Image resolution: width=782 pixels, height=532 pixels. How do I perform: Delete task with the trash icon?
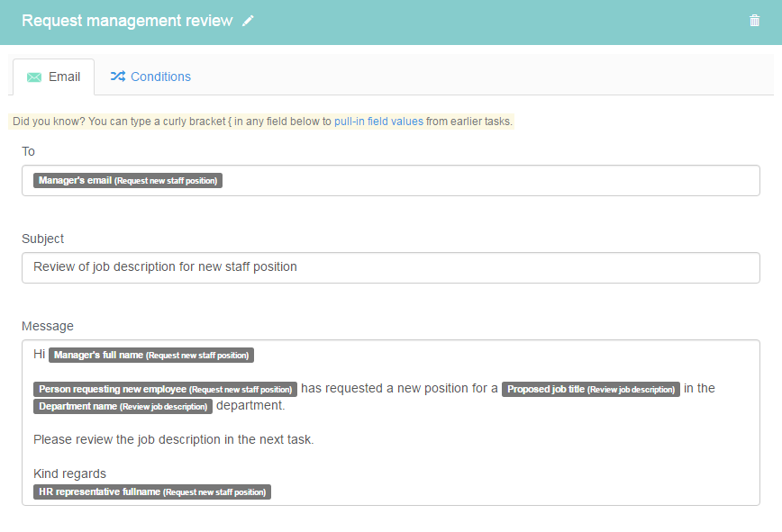point(755,21)
